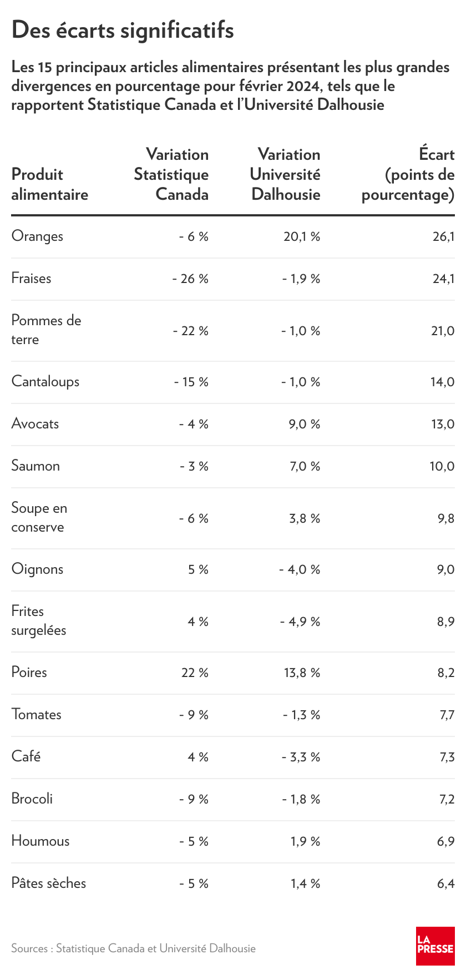This screenshot has width=466, height=980.
Task: Click the 'Pâtes sèches' écart value 6,4
Action: [445, 883]
